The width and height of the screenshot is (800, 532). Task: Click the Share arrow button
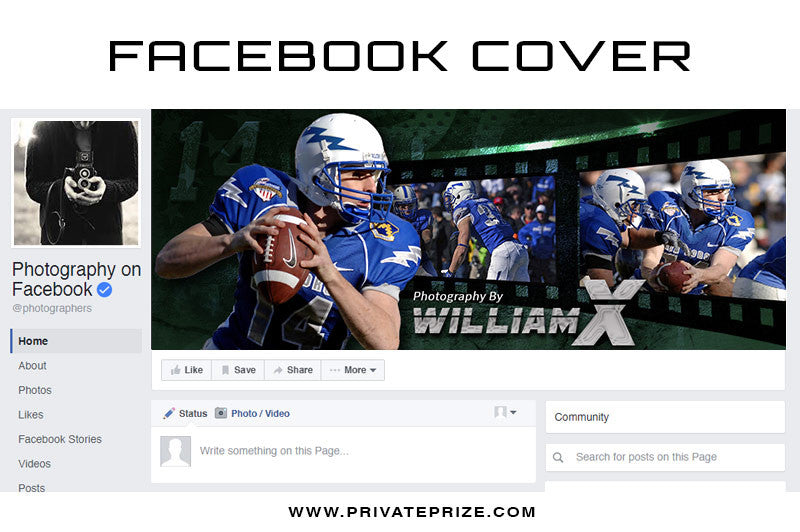[x=293, y=370]
